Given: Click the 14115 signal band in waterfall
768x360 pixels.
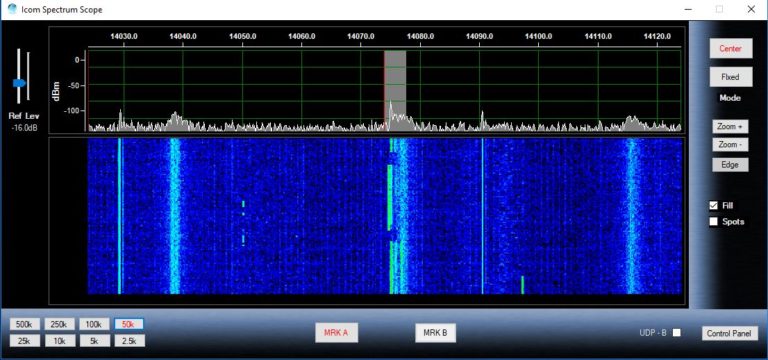Looking at the screenshot, I should click(631, 216).
